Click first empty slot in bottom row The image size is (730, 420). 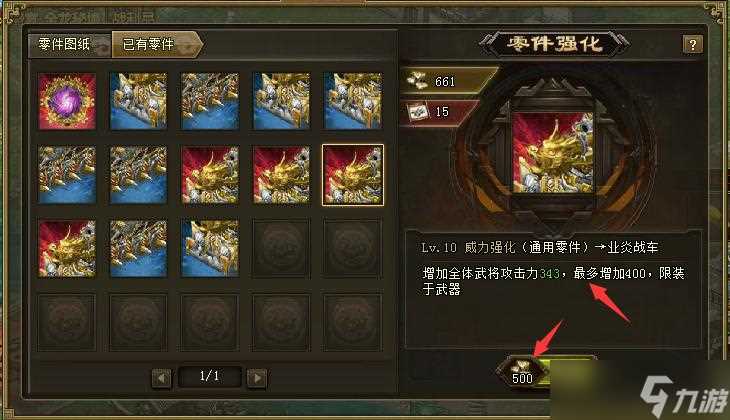(67, 323)
